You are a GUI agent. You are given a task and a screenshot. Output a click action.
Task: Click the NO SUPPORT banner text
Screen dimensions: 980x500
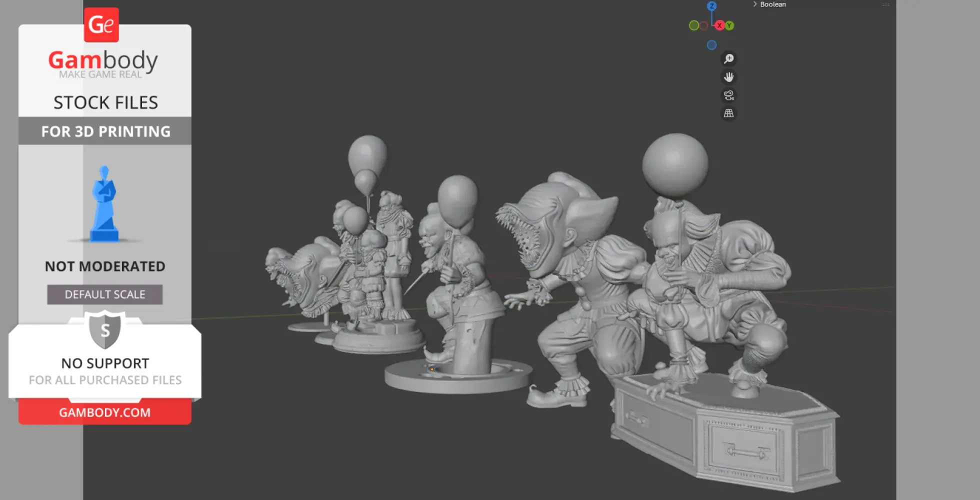point(104,363)
